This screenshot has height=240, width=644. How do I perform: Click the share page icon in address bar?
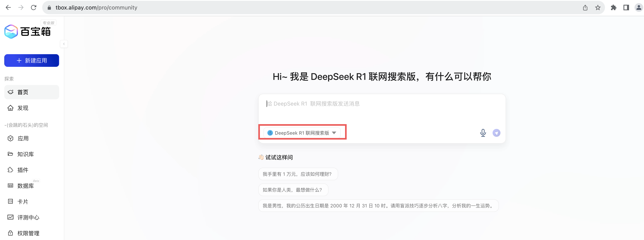point(585,8)
